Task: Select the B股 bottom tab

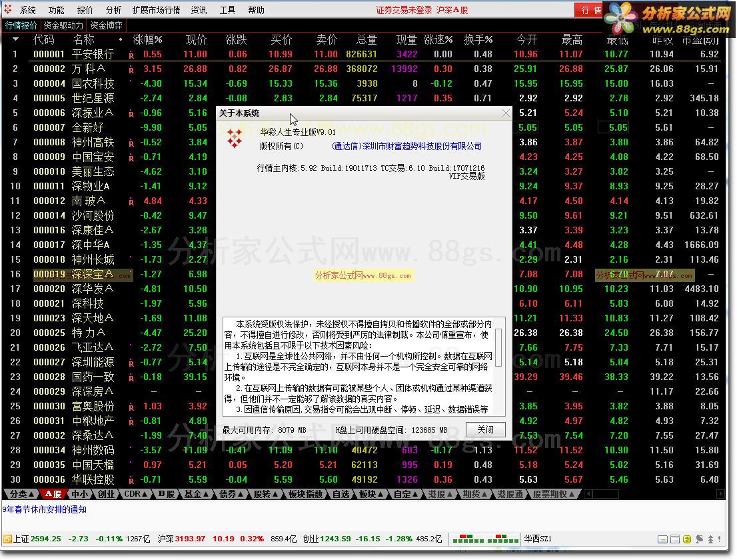Action: 166,494
